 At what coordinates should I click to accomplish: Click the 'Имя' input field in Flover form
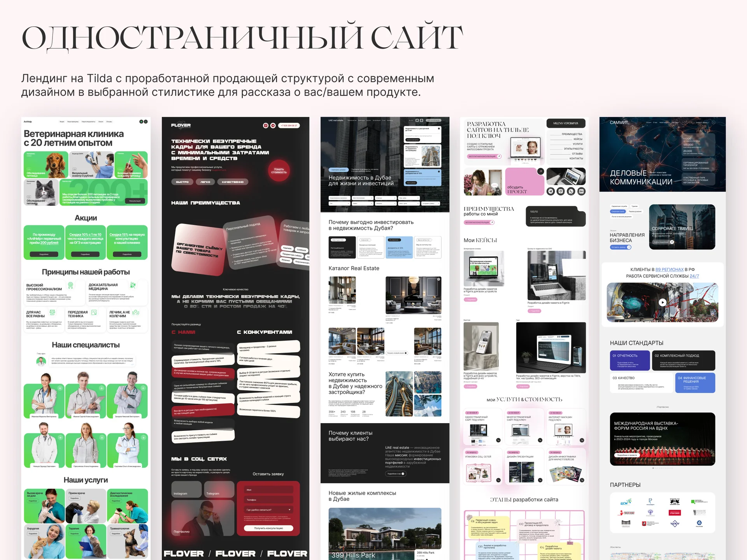tap(268, 490)
